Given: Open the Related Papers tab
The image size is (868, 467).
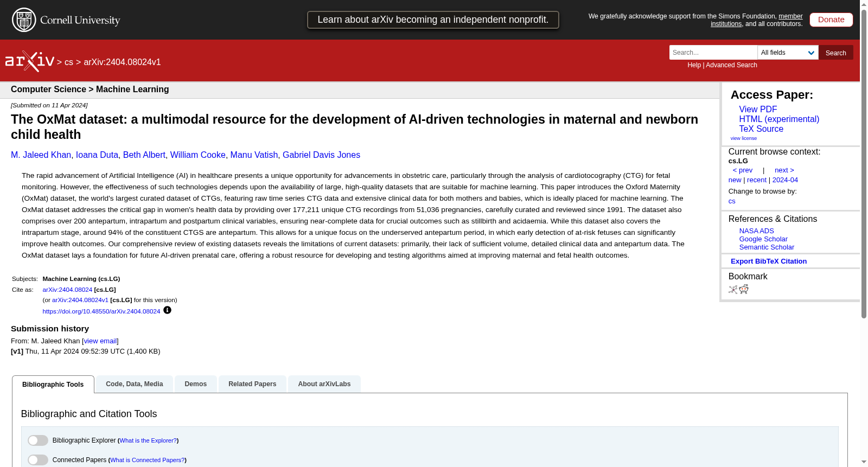Looking at the screenshot, I should point(252,384).
